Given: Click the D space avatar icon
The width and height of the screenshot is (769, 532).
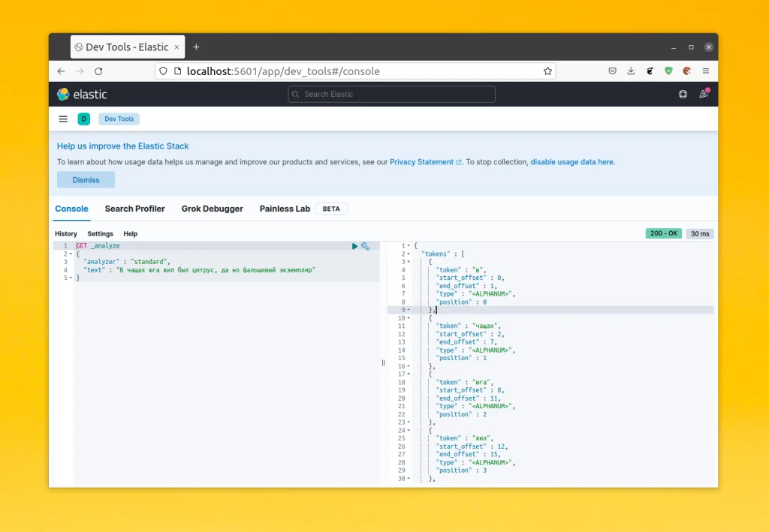Looking at the screenshot, I should pyautogui.click(x=83, y=119).
